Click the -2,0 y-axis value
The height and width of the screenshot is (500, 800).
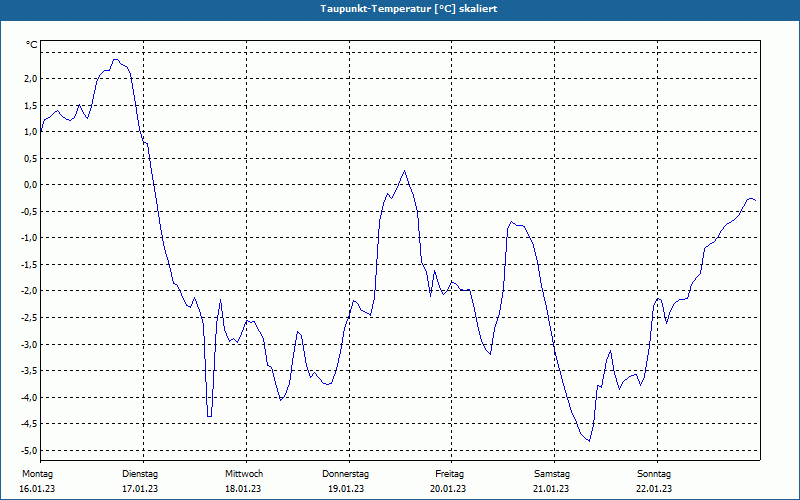coord(29,291)
